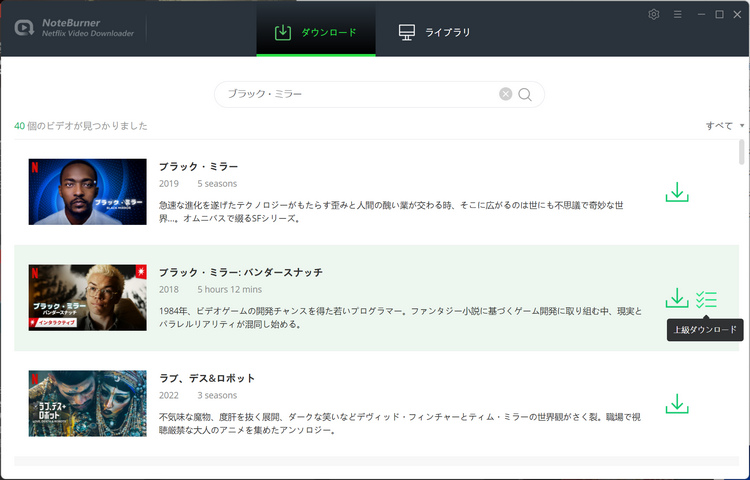Open バンダースナッチ thumbnail

(88, 297)
